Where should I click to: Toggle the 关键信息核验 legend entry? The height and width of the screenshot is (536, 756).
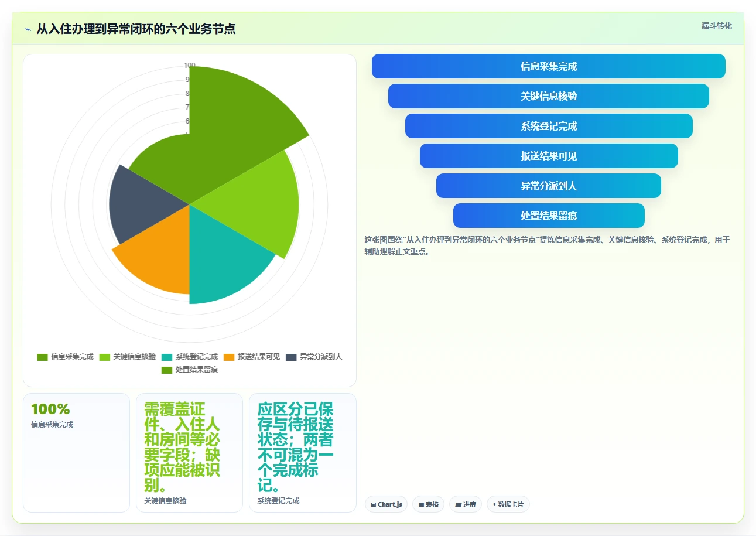point(127,357)
